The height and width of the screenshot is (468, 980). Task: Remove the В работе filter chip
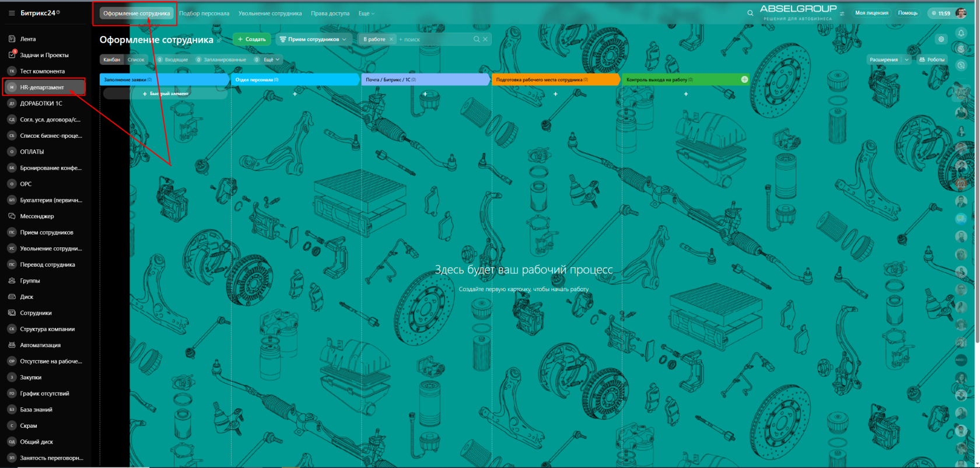tap(391, 39)
